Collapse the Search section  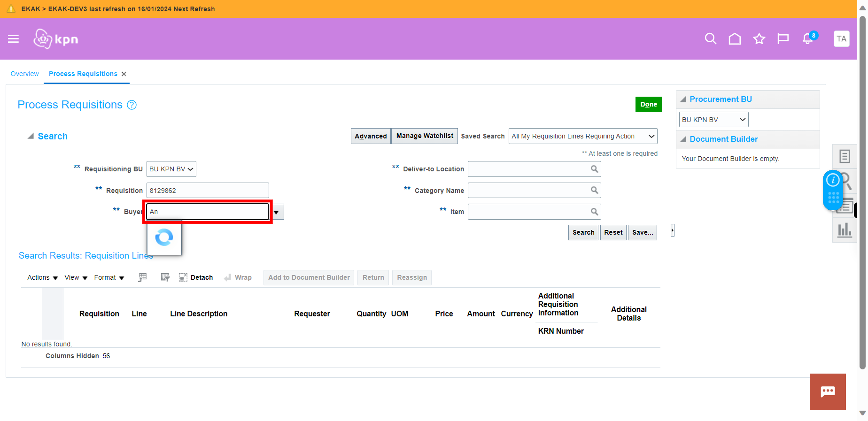[31, 136]
